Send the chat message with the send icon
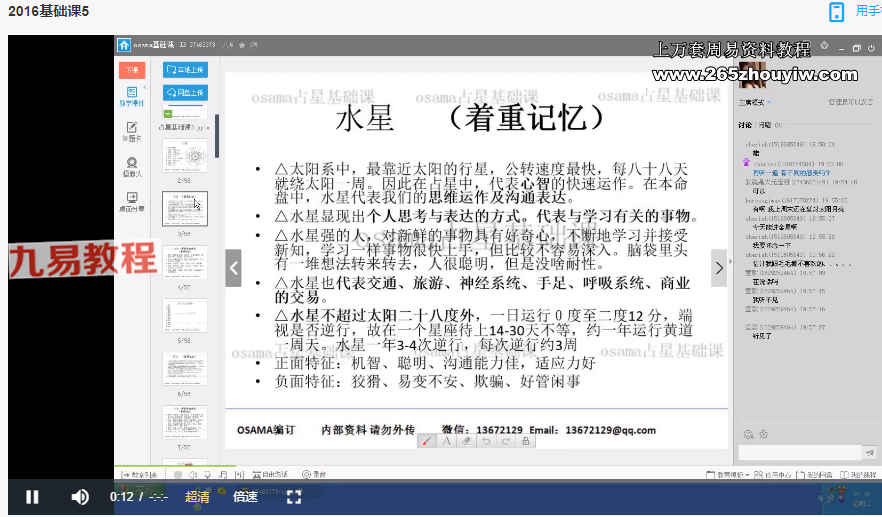The height and width of the screenshot is (517, 882). [x=870, y=452]
